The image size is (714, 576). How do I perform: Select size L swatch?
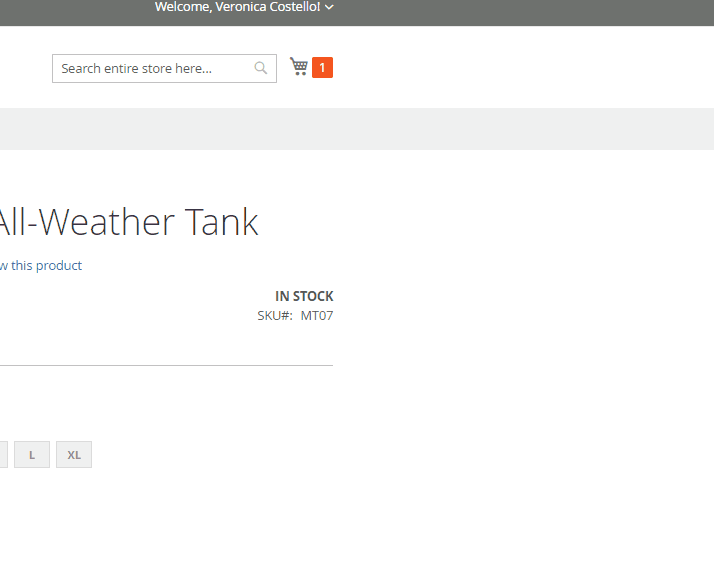[x=32, y=454]
